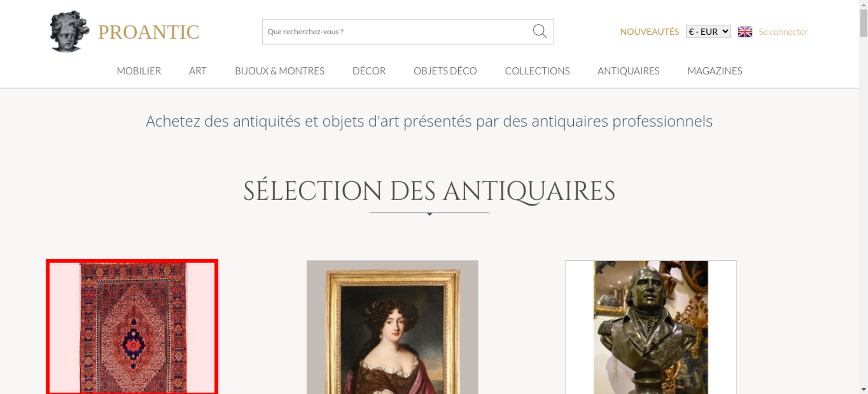868x394 pixels.
Task: Open the Art menu
Action: pos(198,71)
